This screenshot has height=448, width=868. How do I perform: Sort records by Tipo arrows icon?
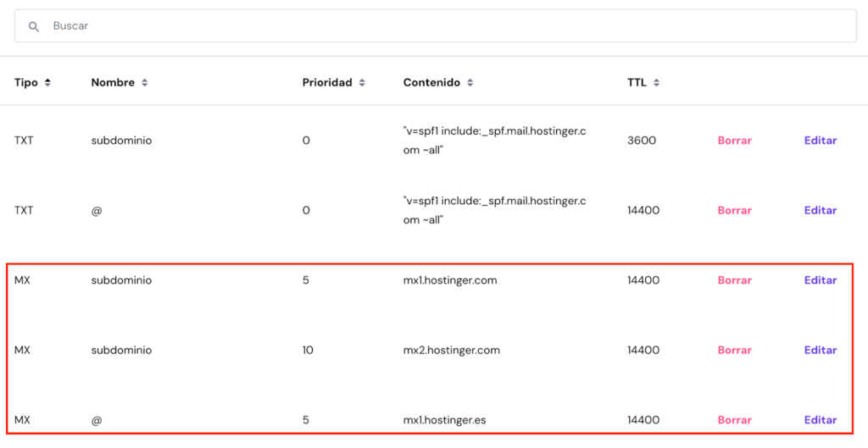48,83
